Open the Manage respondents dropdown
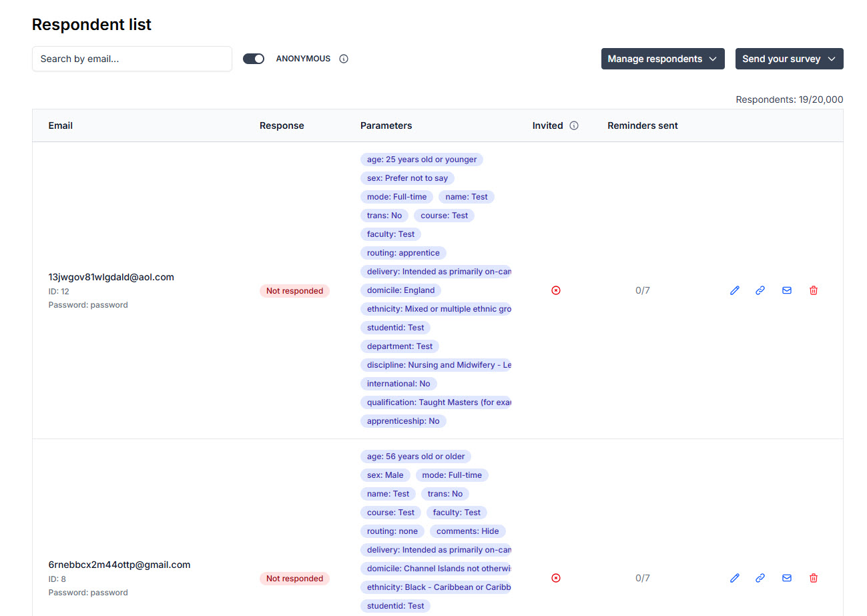 (662, 59)
